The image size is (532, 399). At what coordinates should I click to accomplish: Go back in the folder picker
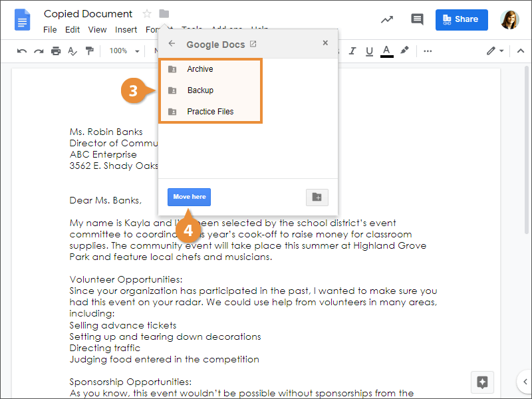[x=172, y=43]
